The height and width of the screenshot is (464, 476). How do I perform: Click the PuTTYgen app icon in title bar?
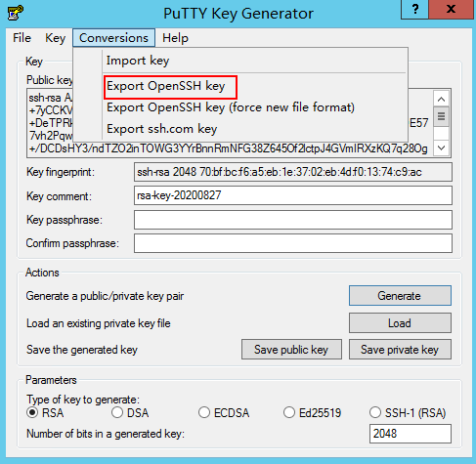click(x=16, y=13)
